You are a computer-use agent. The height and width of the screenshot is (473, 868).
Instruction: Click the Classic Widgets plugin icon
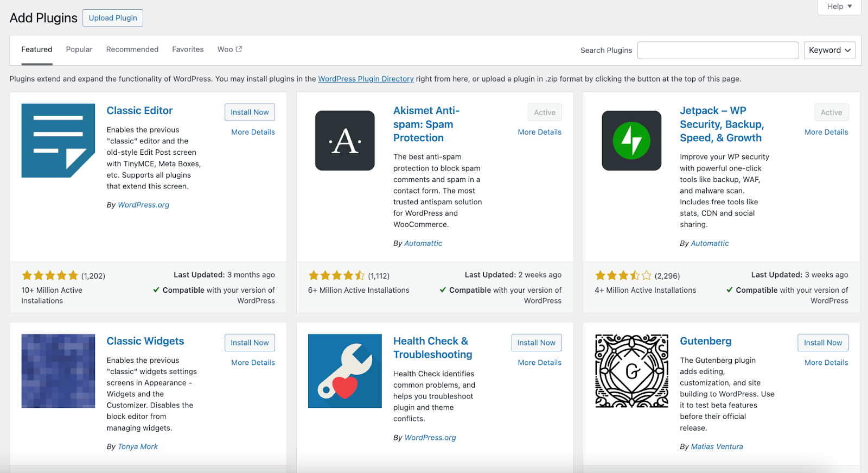(58, 371)
